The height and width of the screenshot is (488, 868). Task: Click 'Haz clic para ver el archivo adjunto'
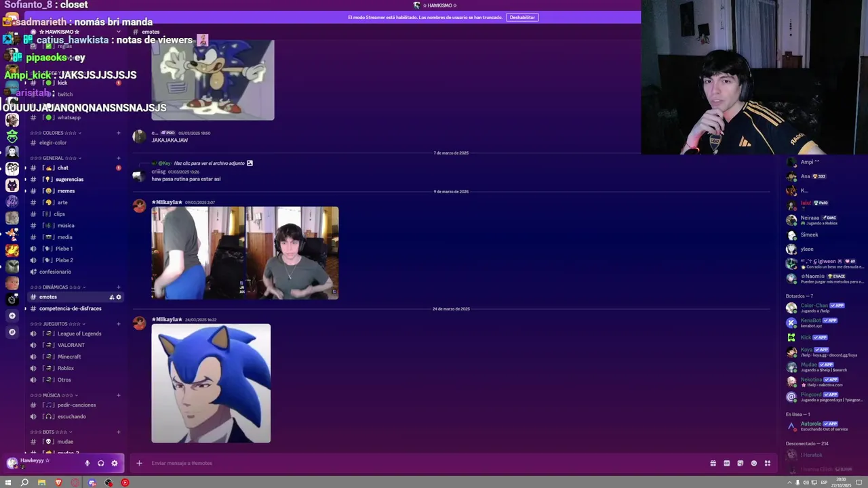point(209,163)
